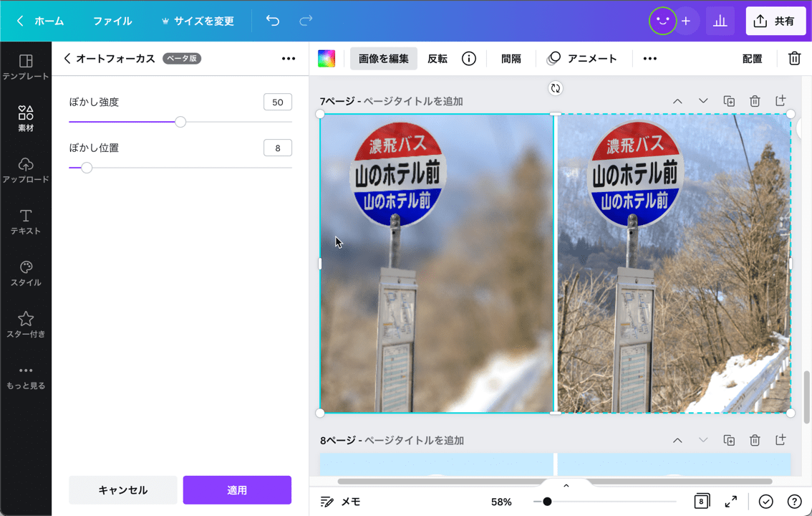812x516 pixels.
Task: Click the redo arrow in header
Action: [x=306, y=21]
